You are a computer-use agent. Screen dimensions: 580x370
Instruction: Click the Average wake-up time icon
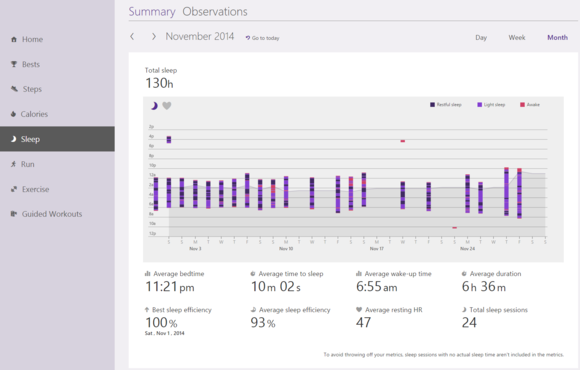pyautogui.click(x=358, y=274)
